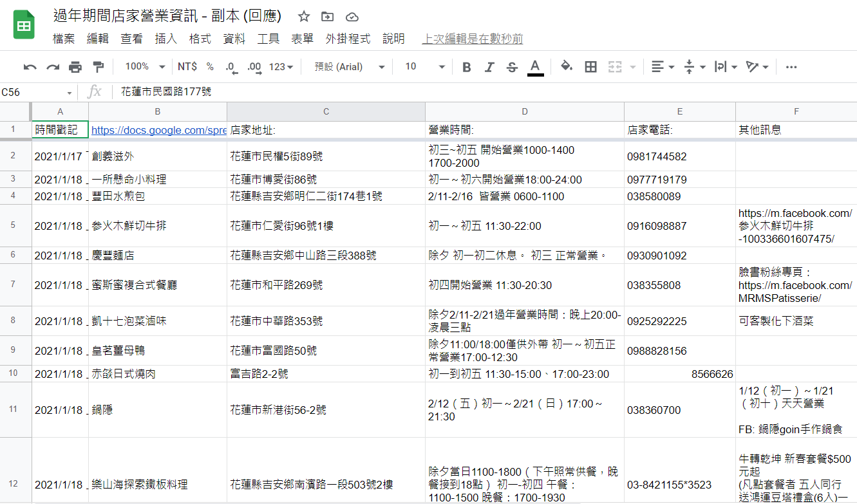Open the text color picker

[535, 67]
